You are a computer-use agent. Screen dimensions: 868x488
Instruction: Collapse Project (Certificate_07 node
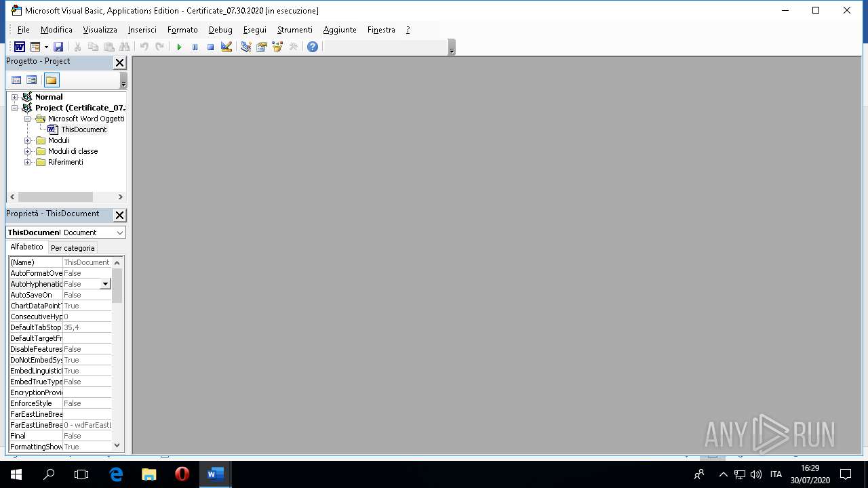[x=14, y=108]
